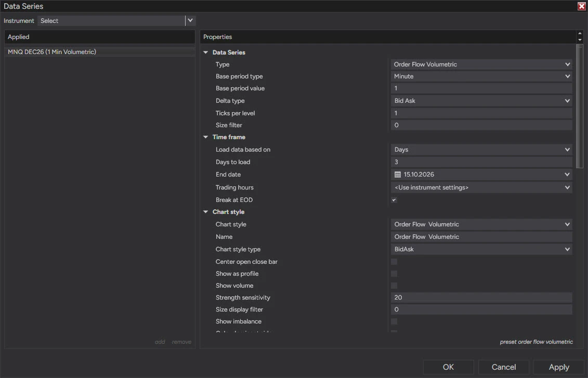Image resolution: width=588 pixels, height=378 pixels.
Task: Open the End date calendar icon
Action: pyautogui.click(x=398, y=174)
